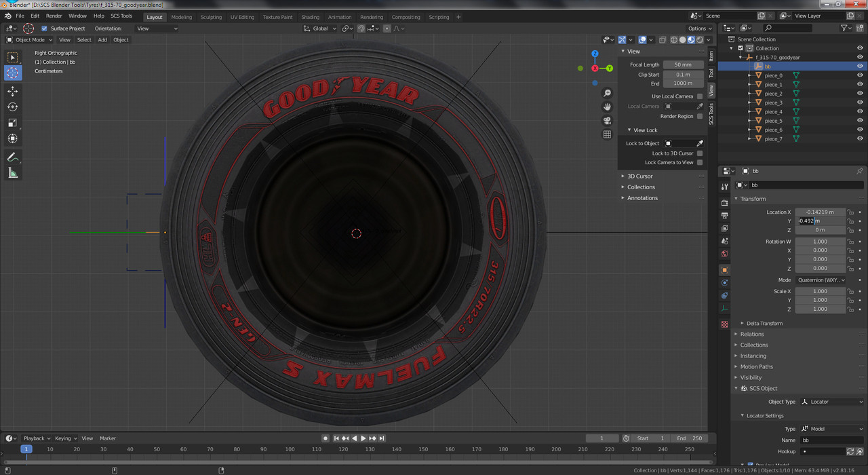Toggle Location X lock icon
Screen dimensions: 868x475
[x=850, y=212]
